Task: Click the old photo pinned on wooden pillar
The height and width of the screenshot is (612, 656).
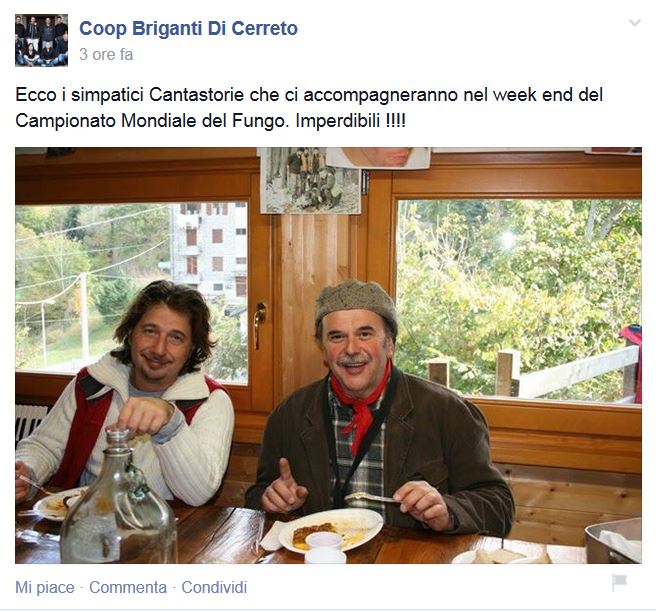Action: click(x=310, y=181)
